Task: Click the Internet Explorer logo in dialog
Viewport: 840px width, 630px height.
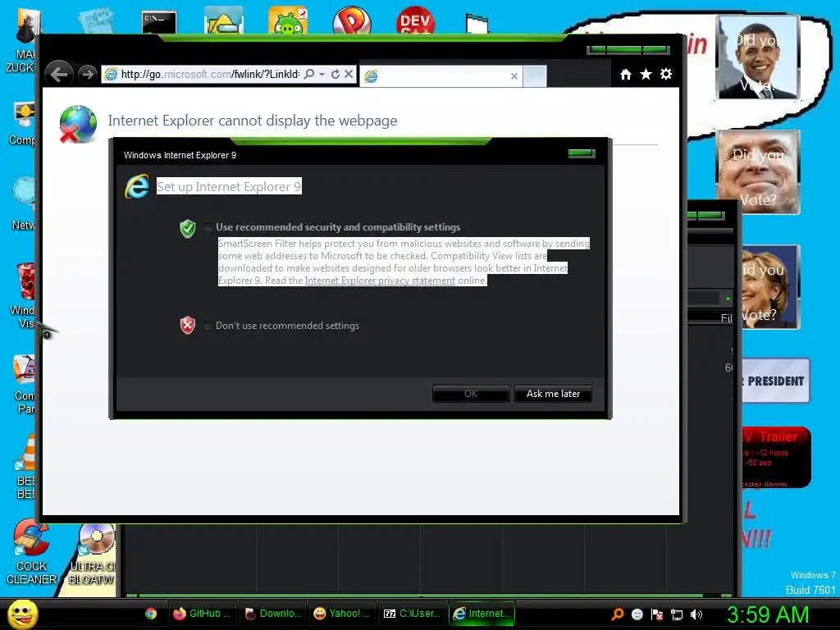Action: [x=137, y=186]
